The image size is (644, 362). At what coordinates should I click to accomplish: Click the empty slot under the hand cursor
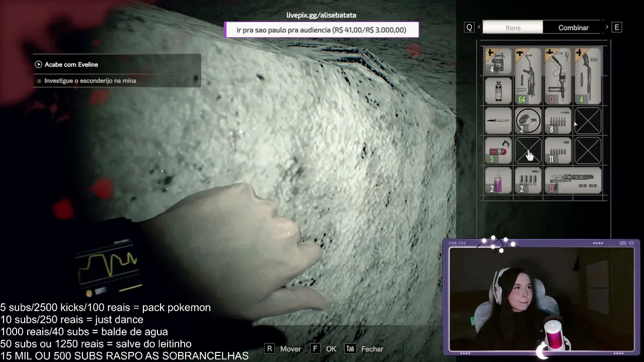[528, 151]
